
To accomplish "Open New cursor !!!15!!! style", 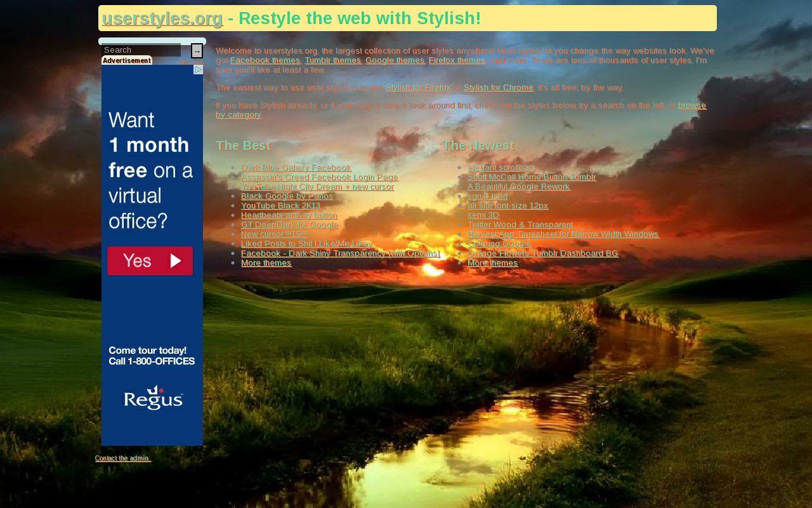I will (274, 234).
